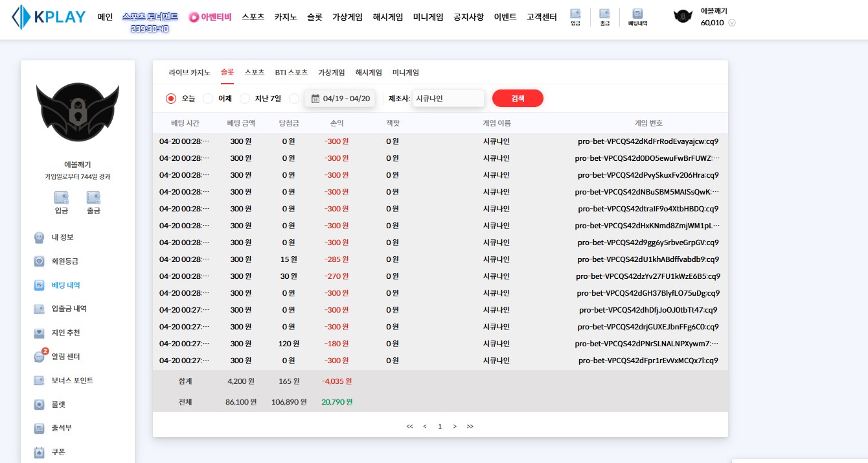Screen dimensions: 868x463
Task: Click sidebar 입금 wallet icon under profile
Action: tap(62, 198)
